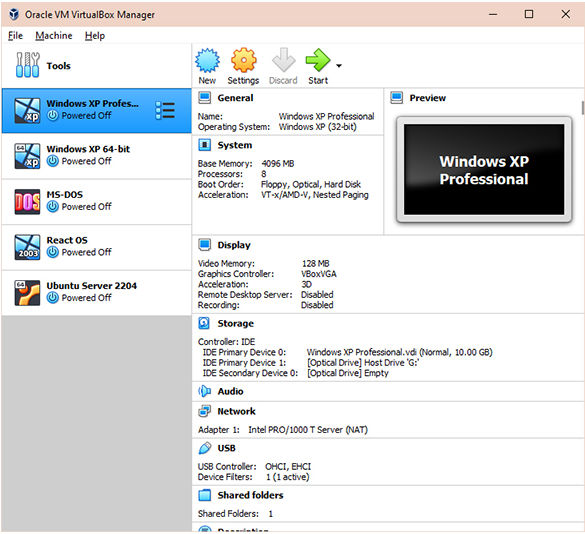The height and width of the screenshot is (534, 585).
Task: Click Intel PRO/1000 T Server (NAT) adapter
Action: 308,430
